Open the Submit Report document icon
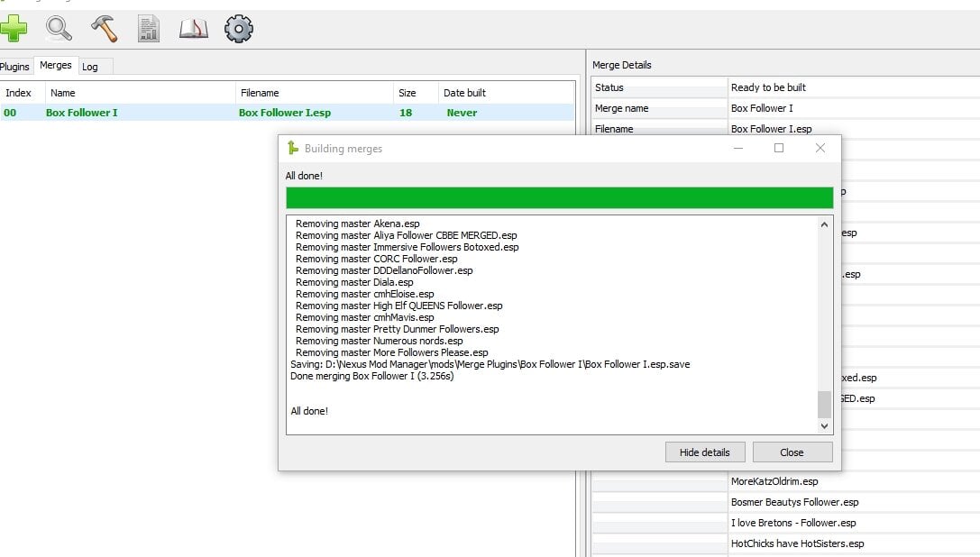980x557 pixels. [x=149, y=29]
